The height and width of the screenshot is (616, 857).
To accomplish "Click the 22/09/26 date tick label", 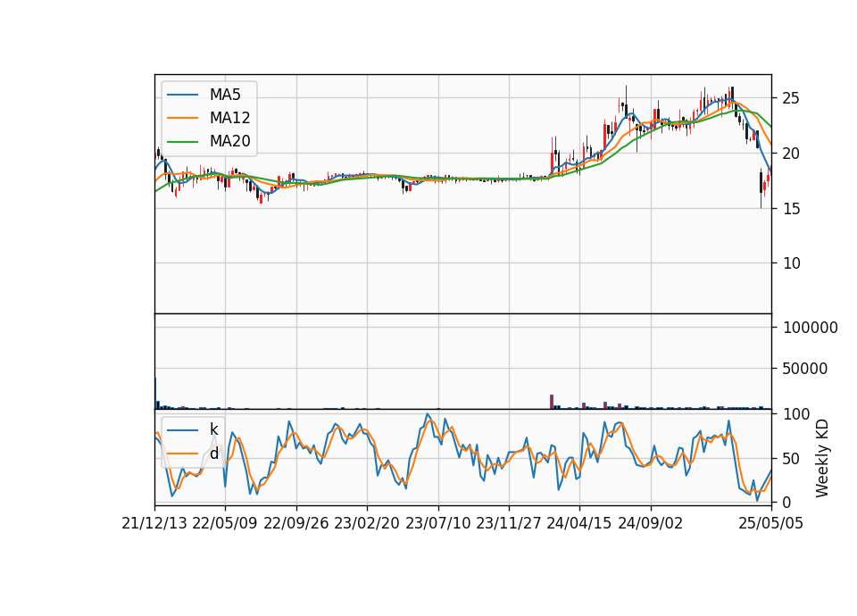I will pyautogui.click(x=295, y=523).
